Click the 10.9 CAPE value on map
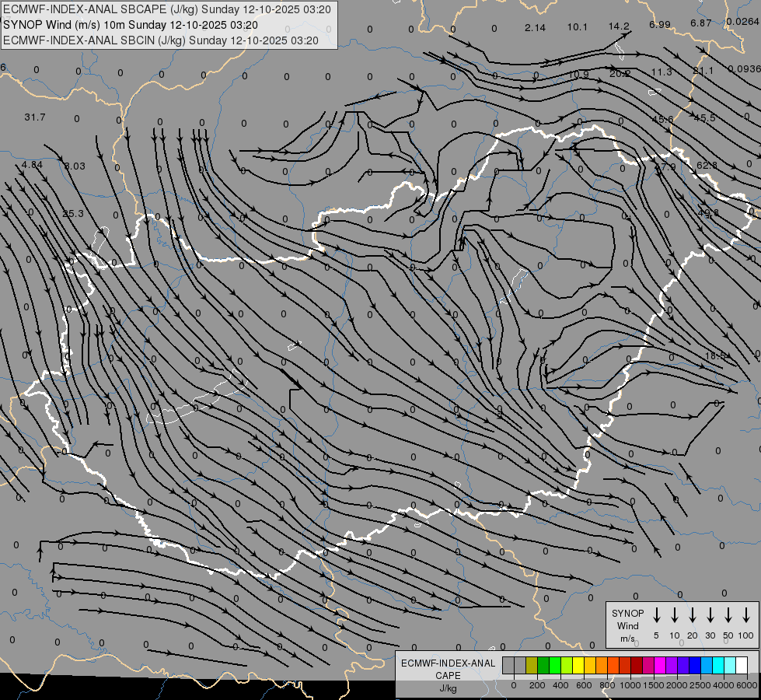The width and height of the screenshot is (761, 700). 578,75
